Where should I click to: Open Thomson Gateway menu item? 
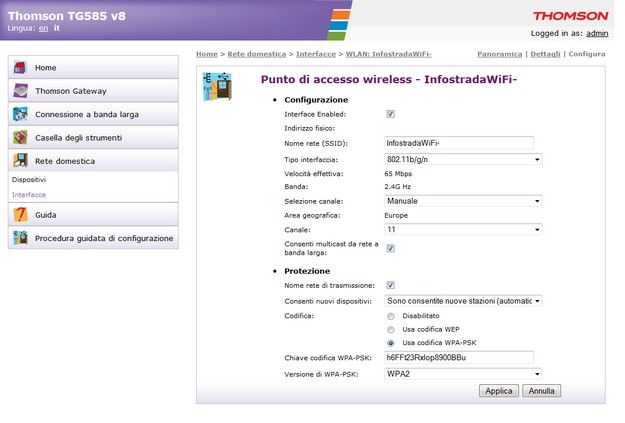[x=93, y=91]
